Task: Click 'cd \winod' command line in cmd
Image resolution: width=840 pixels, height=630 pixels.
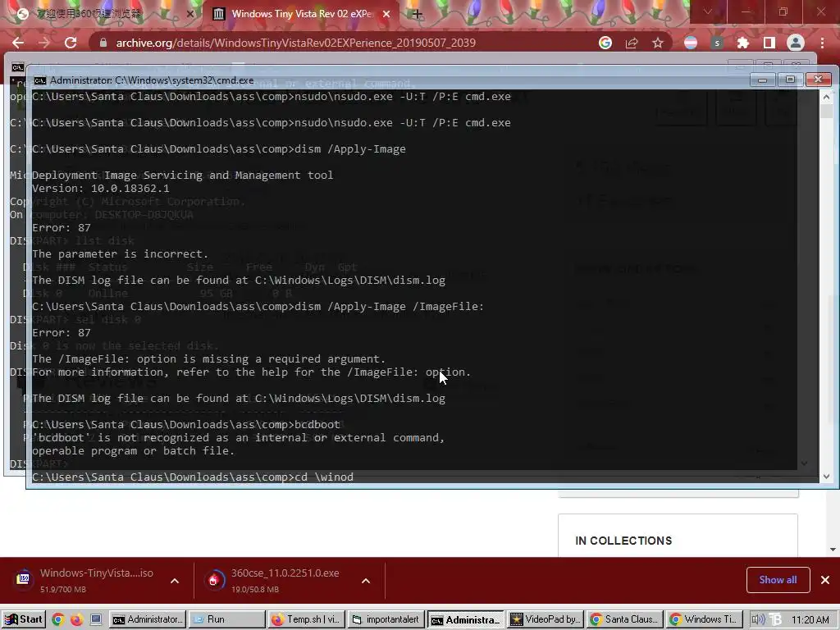Action: click(192, 477)
